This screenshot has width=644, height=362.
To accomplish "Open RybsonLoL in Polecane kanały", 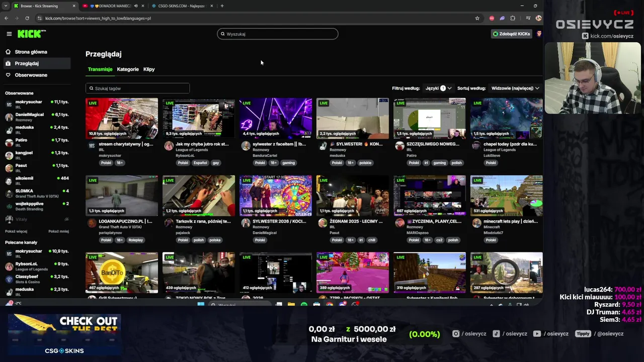I will pos(38,266).
